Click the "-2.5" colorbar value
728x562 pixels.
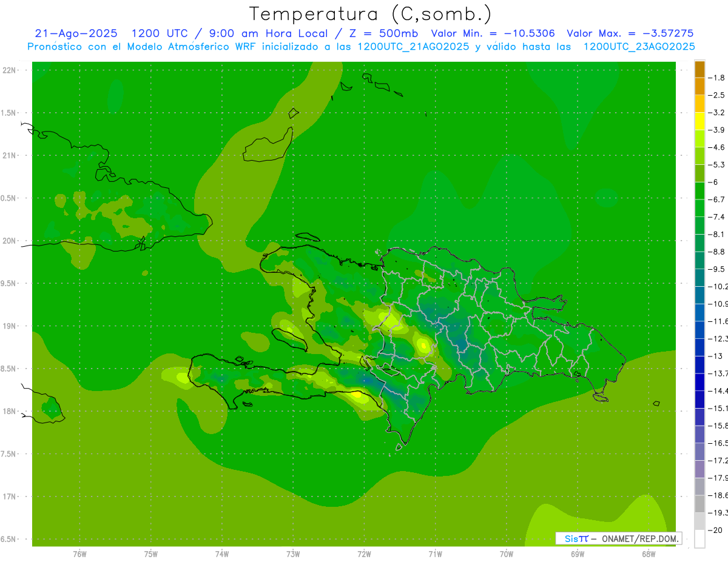click(x=716, y=95)
